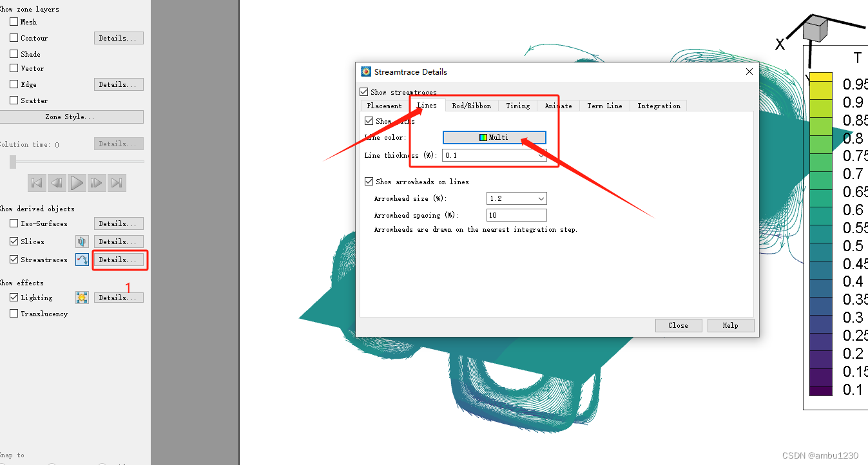Switch to the Term Line tab

pyautogui.click(x=604, y=106)
